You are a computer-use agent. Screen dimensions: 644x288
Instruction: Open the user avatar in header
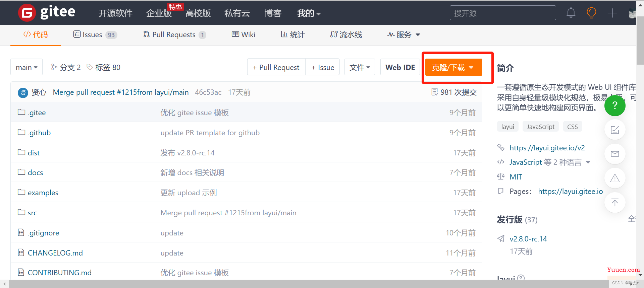tap(632, 13)
